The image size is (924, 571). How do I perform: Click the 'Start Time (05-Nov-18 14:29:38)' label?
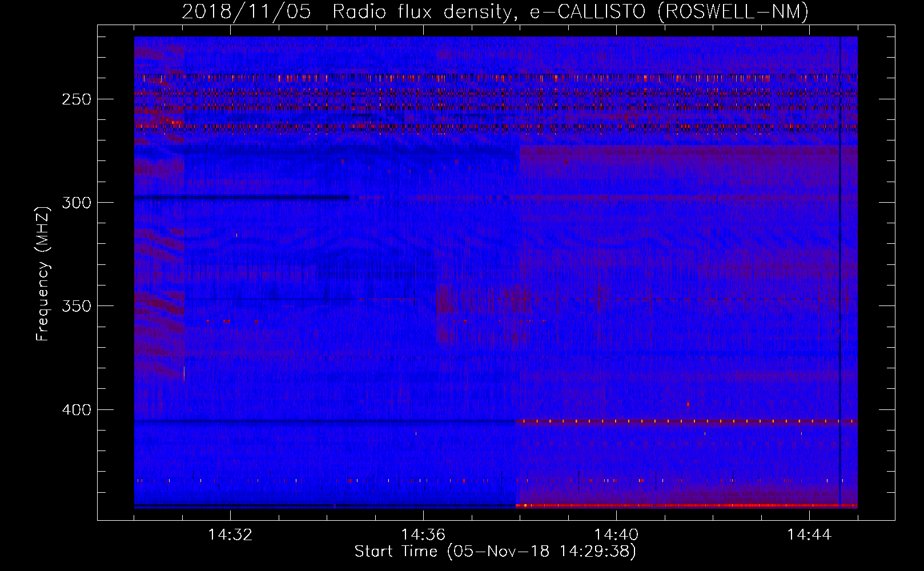pos(495,552)
